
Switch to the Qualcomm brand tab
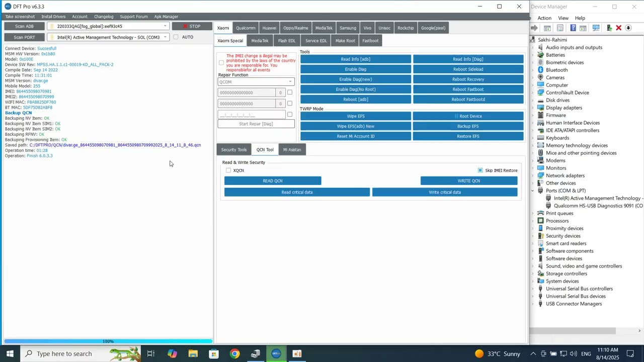[246, 28]
